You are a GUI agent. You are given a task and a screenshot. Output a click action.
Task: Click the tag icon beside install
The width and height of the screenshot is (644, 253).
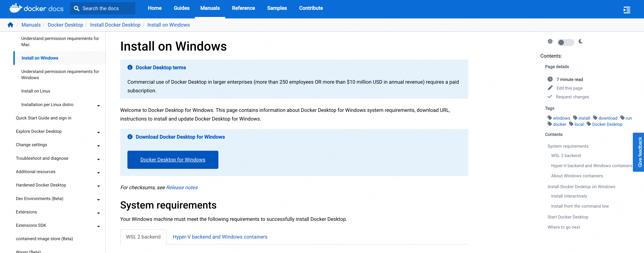coord(575,118)
